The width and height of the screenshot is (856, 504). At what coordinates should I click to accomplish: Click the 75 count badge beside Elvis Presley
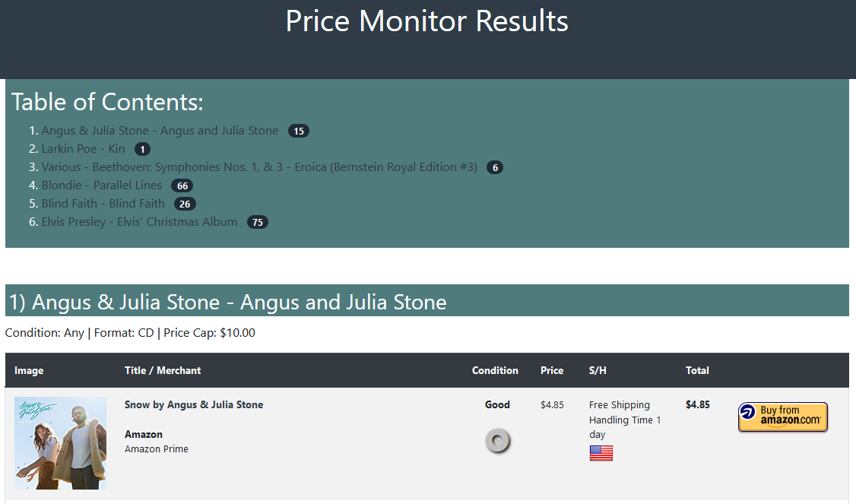click(x=258, y=223)
